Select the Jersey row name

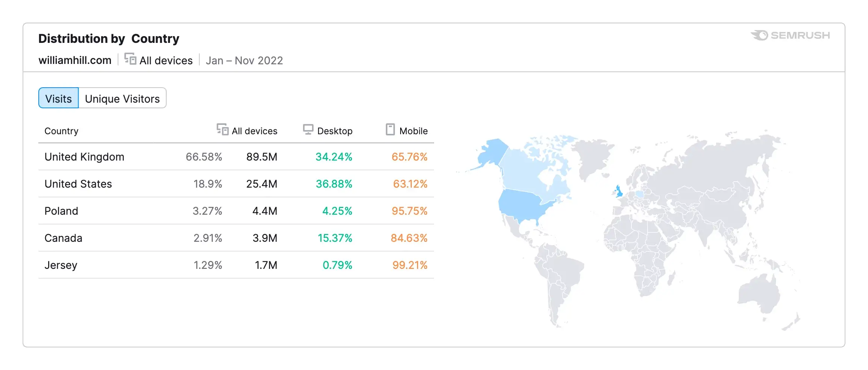[61, 265]
